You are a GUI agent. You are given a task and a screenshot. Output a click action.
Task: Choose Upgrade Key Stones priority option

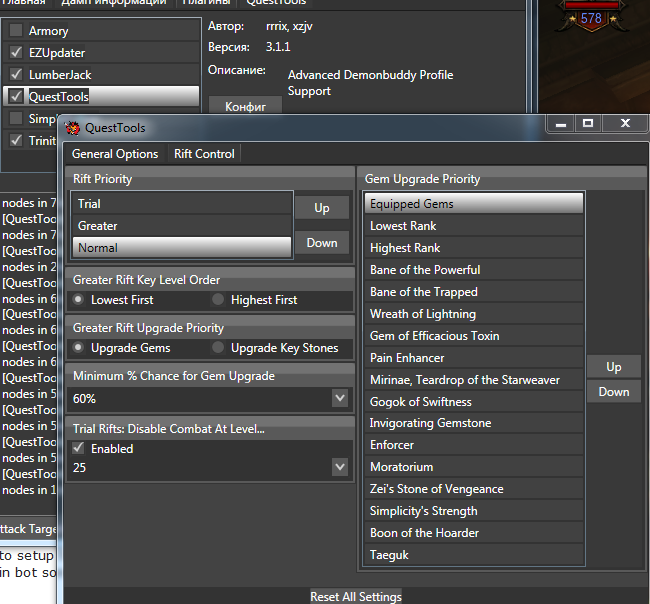[218, 347]
